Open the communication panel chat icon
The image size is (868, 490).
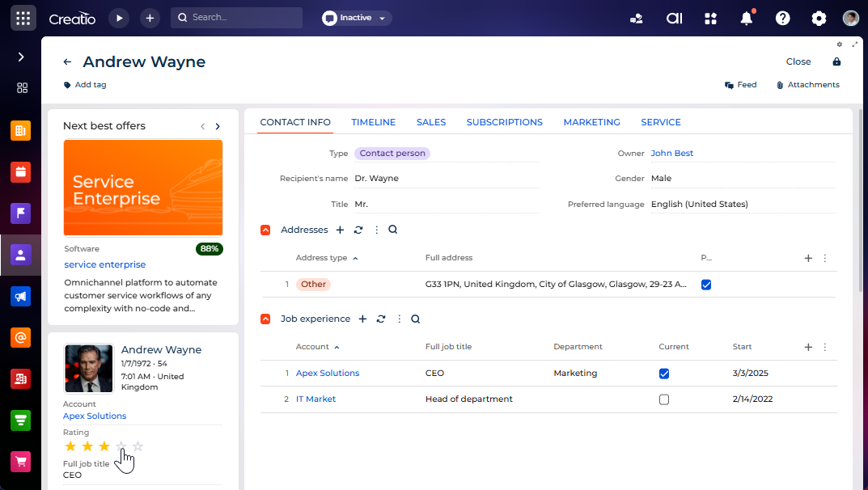coord(636,19)
